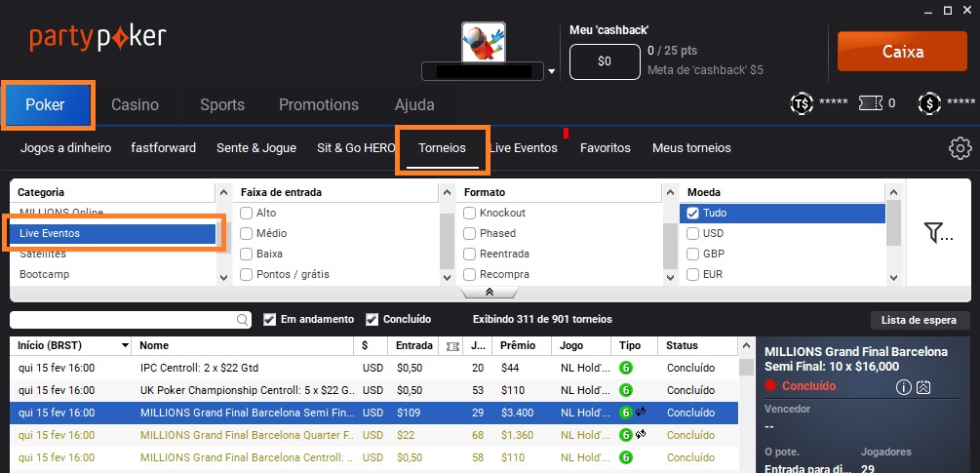Check the GBP currency checkbox

[x=692, y=255]
